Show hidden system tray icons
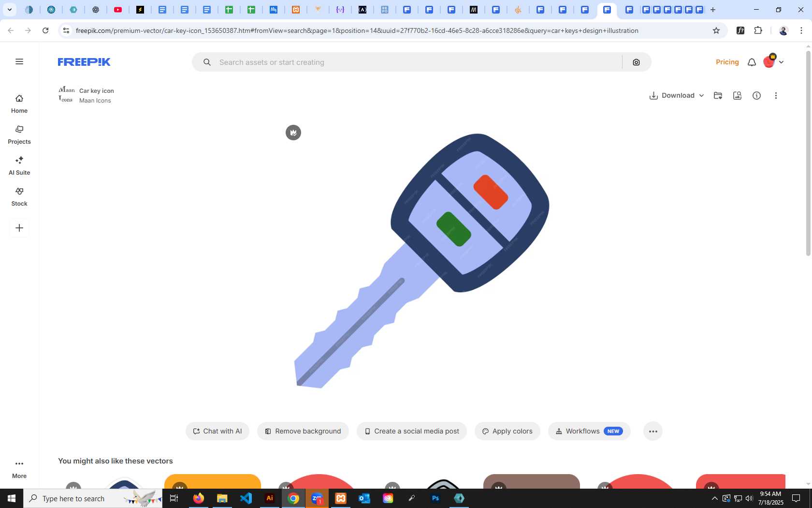812x508 pixels. (x=714, y=498)
